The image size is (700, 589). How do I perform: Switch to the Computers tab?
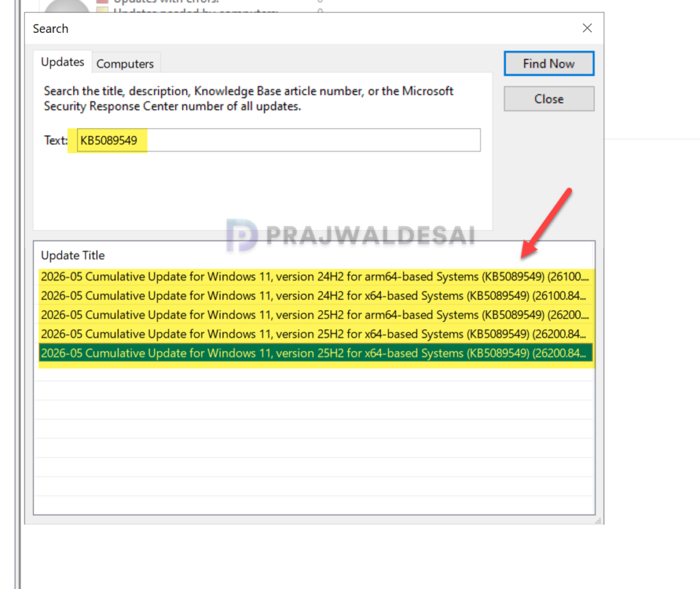pos(125,64)
